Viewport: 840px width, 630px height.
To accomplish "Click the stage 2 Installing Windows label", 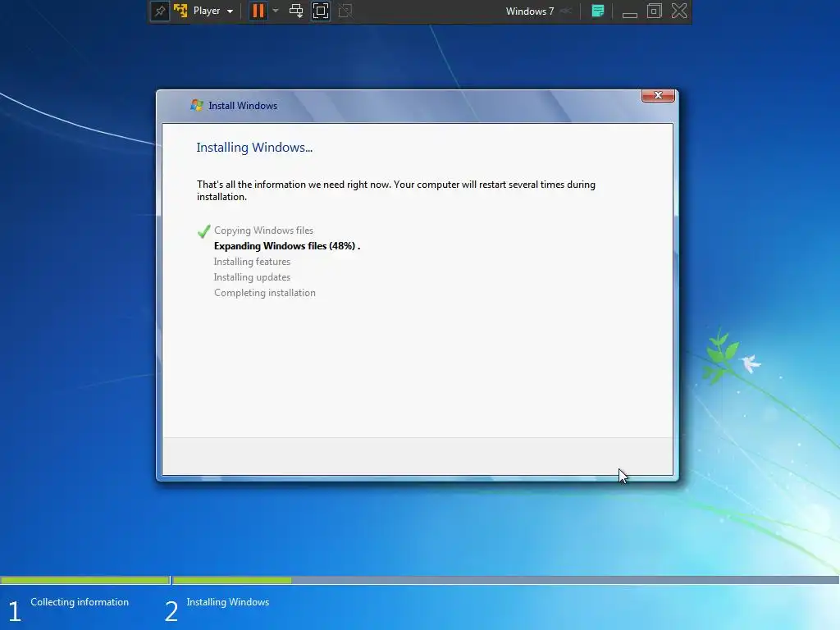I will (x=228, y=602).
